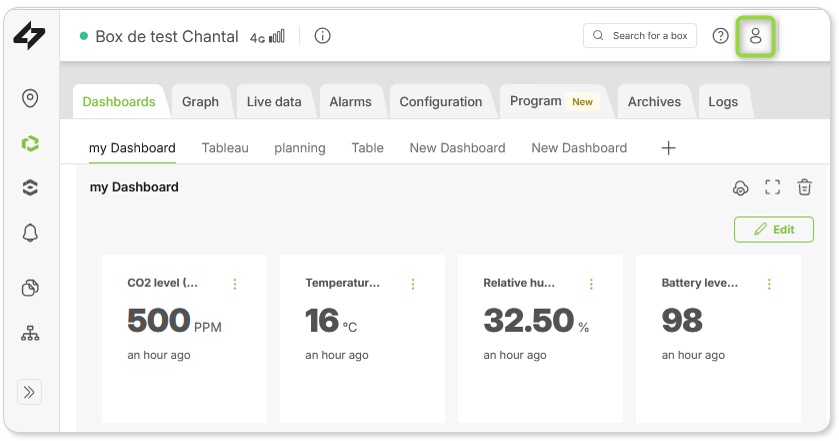The image size is (839, 441).
Task: Open the Program tab marked New
Action: [554, 102]
